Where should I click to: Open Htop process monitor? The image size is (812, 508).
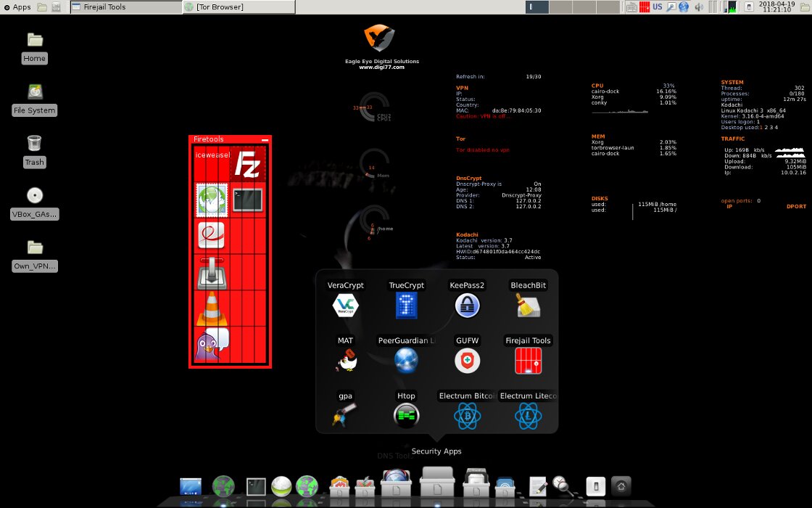click(406, 416)
